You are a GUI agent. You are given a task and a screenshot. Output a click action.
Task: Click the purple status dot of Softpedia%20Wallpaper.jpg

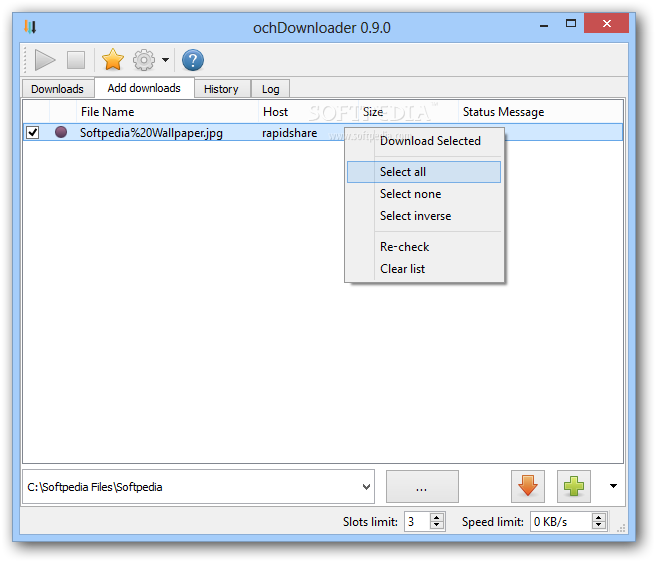[x=61, y=132]
